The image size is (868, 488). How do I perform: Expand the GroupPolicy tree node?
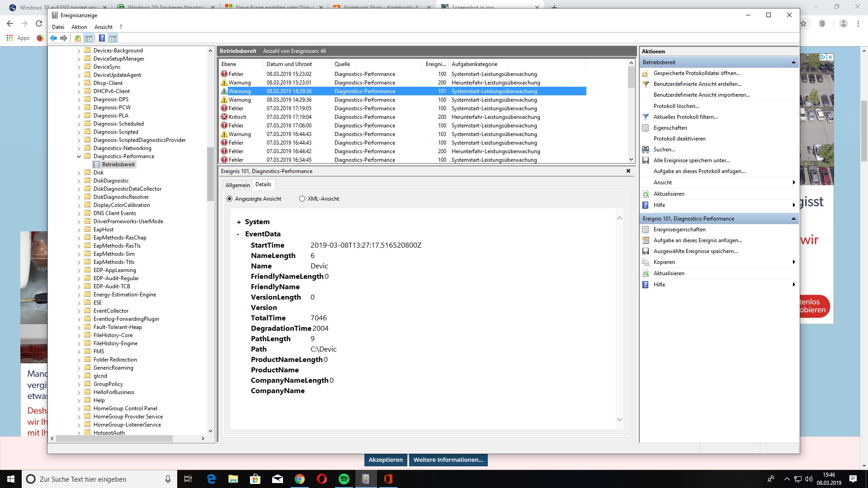(x=79, y=384)
